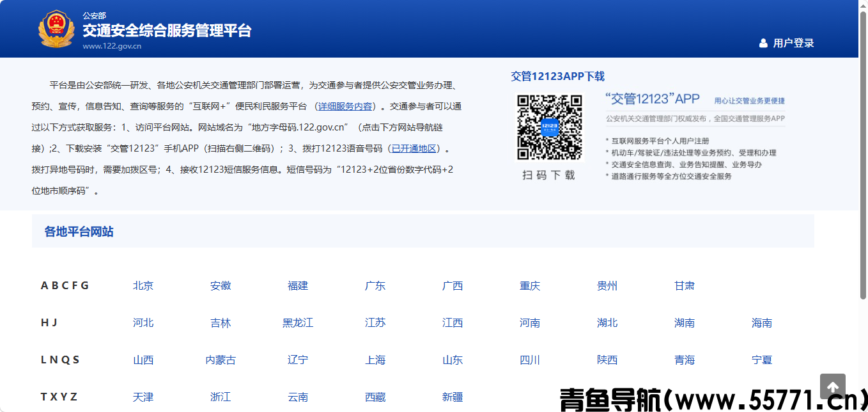Click the www.122.gov.cn address text
The width and height of the screenshot is (868, 412).
[112, 46]
